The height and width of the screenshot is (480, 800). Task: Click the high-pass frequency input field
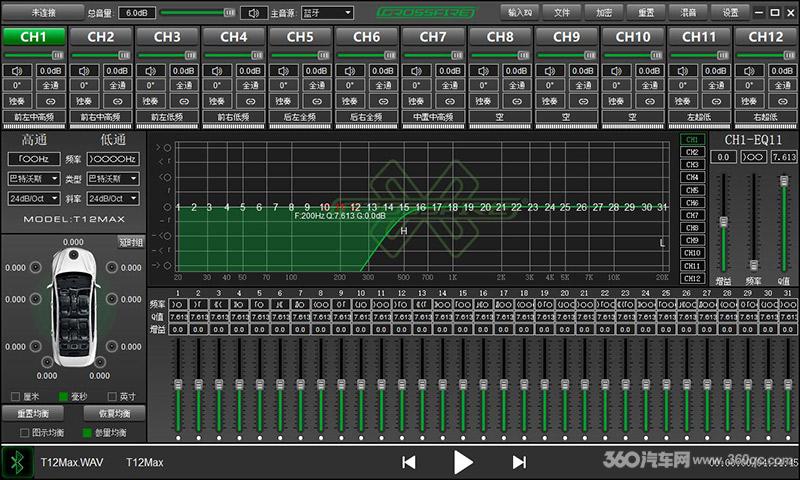tap(34, 159)
